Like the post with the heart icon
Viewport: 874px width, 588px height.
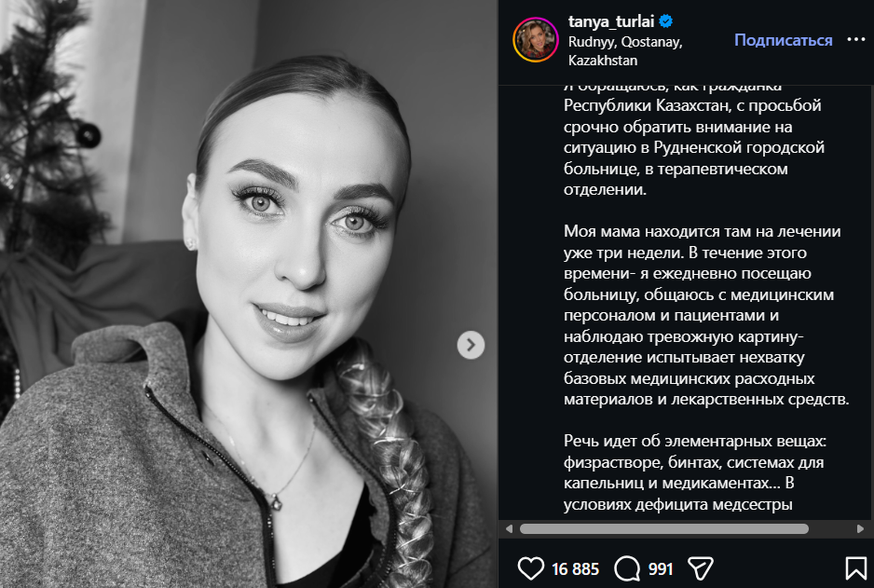(x=530, y=568)
